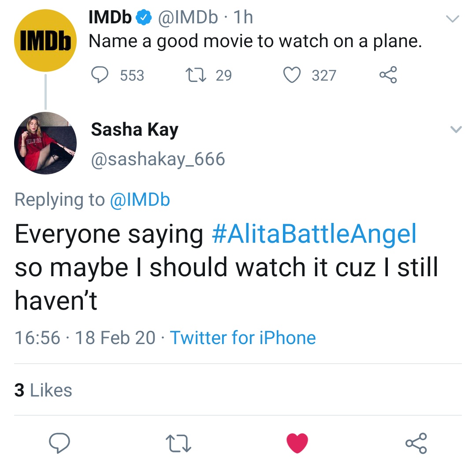This screenshot has height=467, width=476.
Task: Click the Twitter for iPhone source link
Action: (x=243, y=338)
